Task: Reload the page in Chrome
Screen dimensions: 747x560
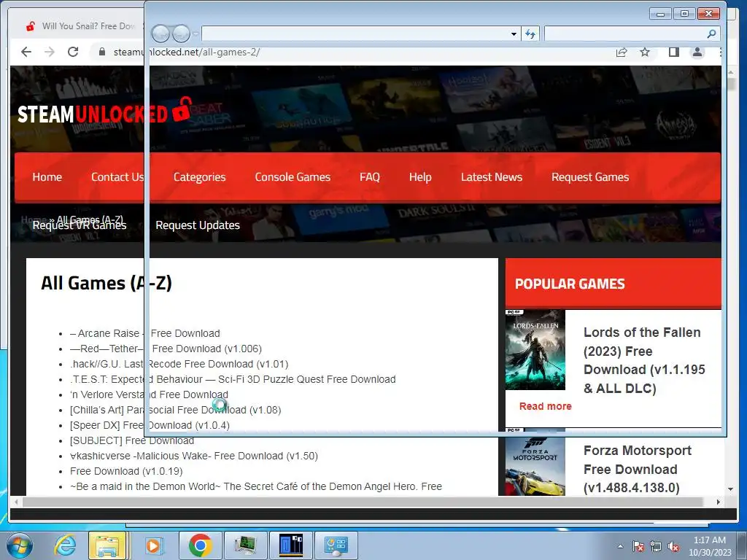Action: point(73,52)
